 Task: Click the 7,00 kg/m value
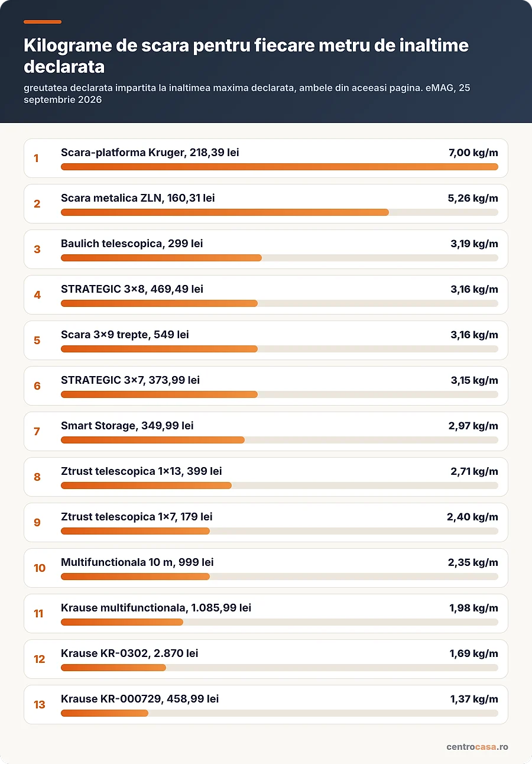(x=473, y=153)
